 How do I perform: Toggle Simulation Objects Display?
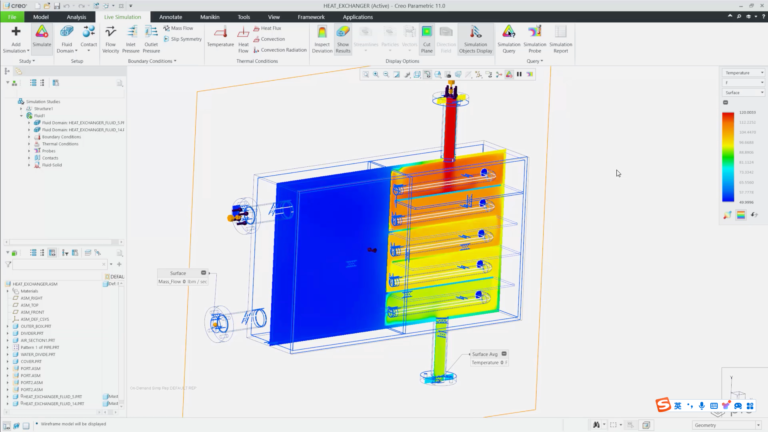click(x=475, y=39)
